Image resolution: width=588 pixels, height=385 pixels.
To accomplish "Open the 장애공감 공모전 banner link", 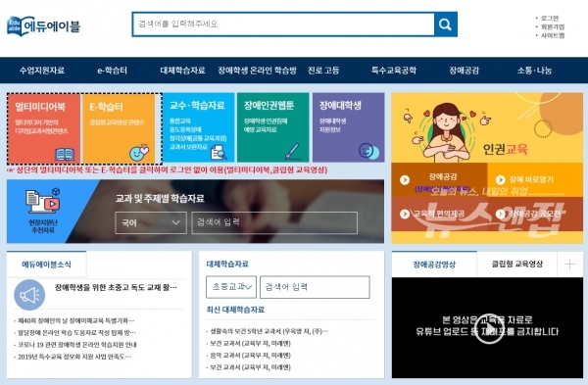I will pyautogui.click(x=534, y=214).
